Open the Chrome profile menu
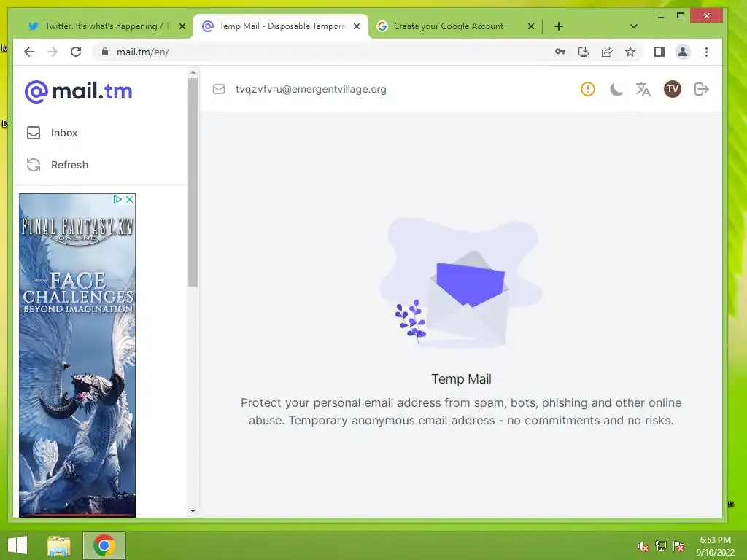The width and height of the screenshot is (747, 560). pyautogui.click(x=682, y=52)
